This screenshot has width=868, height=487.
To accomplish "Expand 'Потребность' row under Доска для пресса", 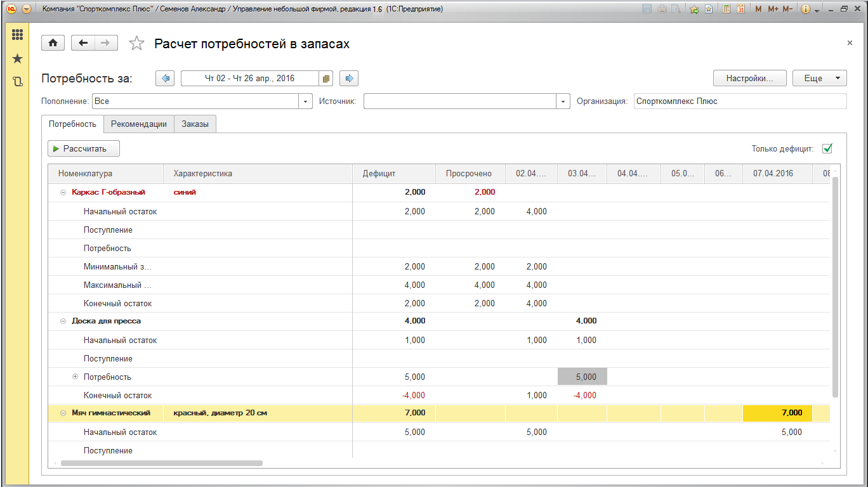I will pyautogui.click(x=75, y=377).
